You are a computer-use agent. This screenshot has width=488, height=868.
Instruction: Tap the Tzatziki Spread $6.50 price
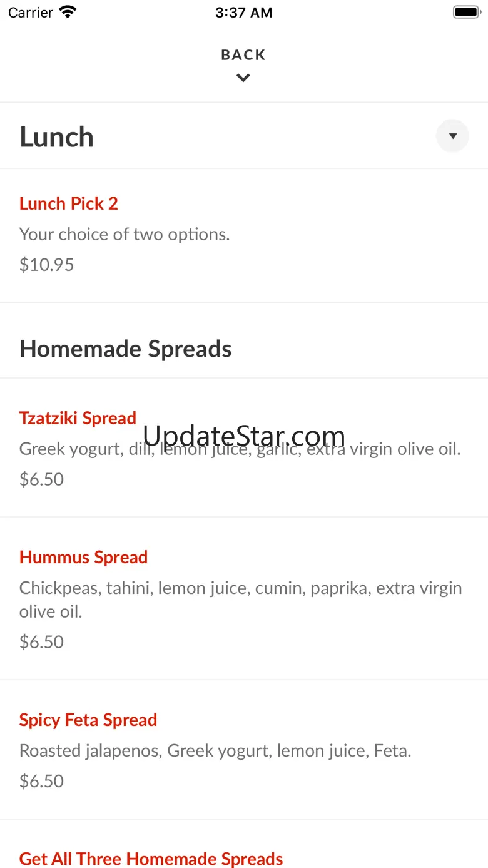click(42, 479)
